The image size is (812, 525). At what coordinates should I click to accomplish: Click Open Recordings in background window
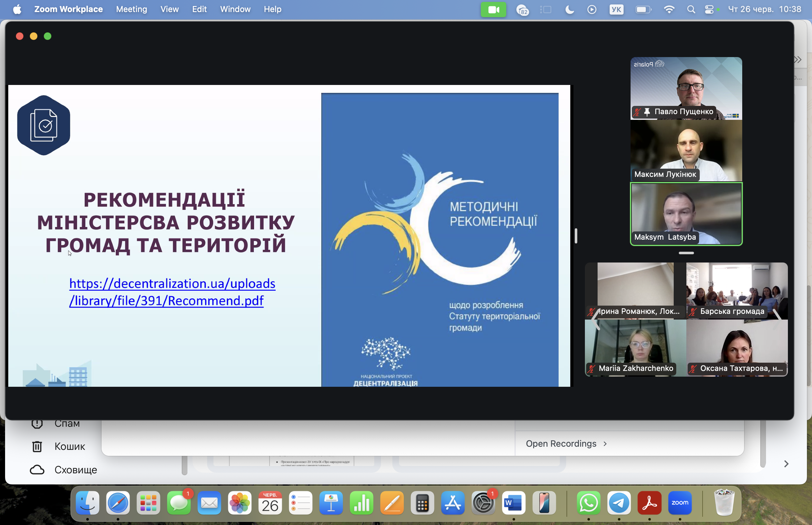(566, 444)
